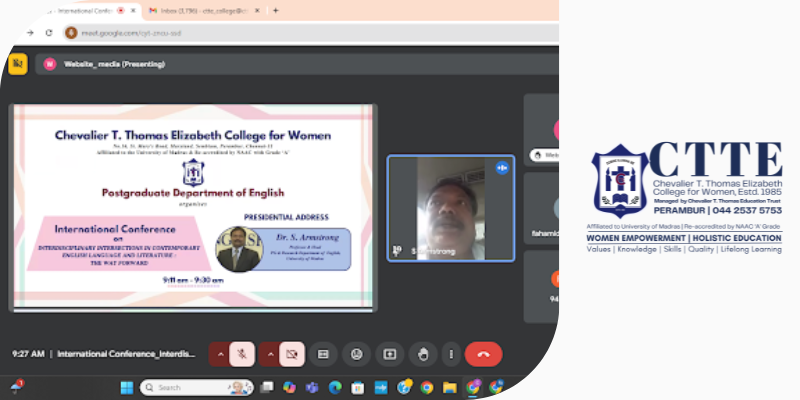Image resolution: width=800 pixels, height=400 pixels.
Task: Expand audio settings arrow beside microphone
Action: pyautogui.click(x=220, y=354)
